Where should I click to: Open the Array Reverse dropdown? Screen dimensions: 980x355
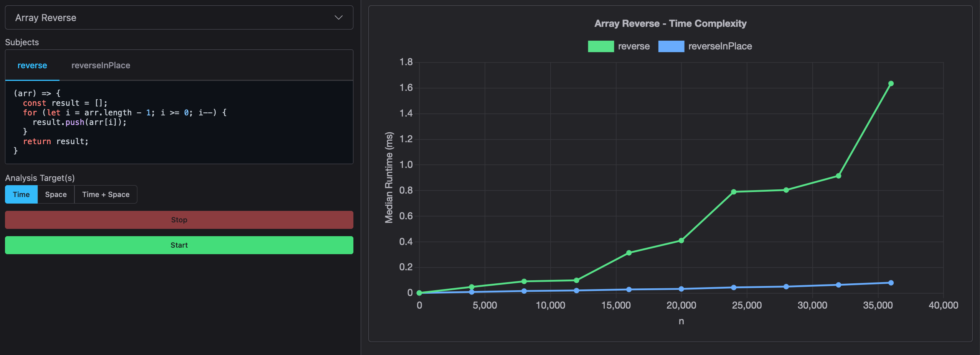point(179,18)
